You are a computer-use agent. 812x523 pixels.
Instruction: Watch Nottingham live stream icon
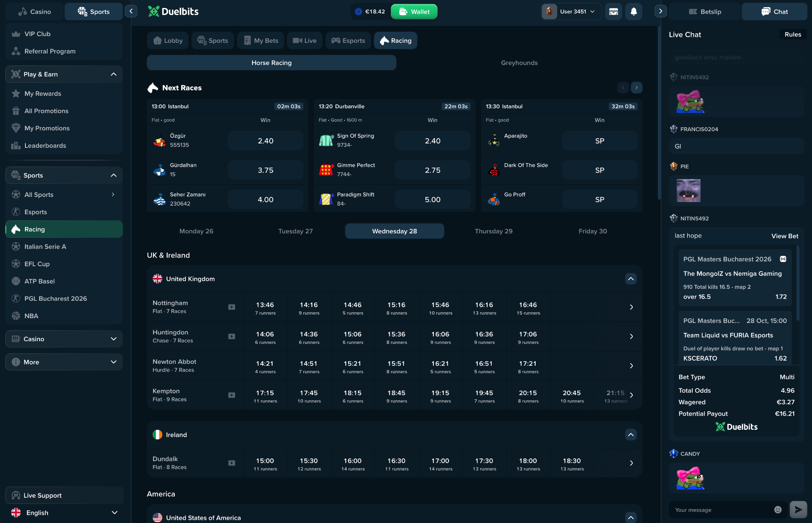[232, 307]
